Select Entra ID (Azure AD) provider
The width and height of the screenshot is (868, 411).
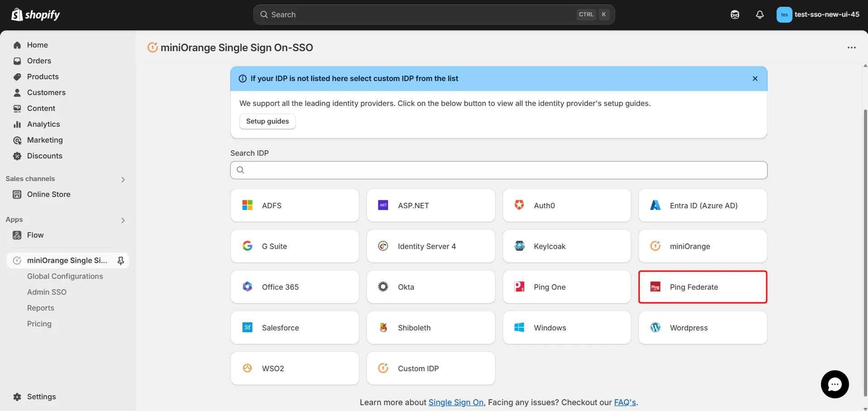coord(703,205)
